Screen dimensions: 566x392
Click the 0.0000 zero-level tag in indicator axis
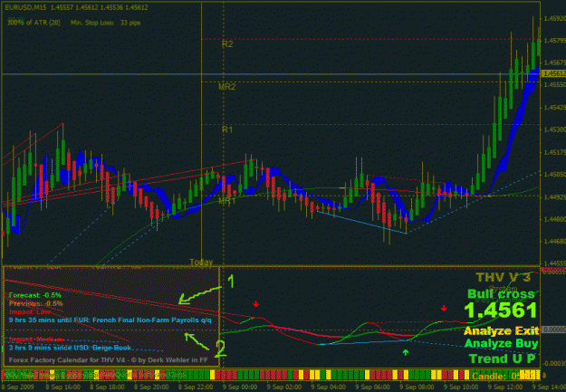click(x=554, y=330)
